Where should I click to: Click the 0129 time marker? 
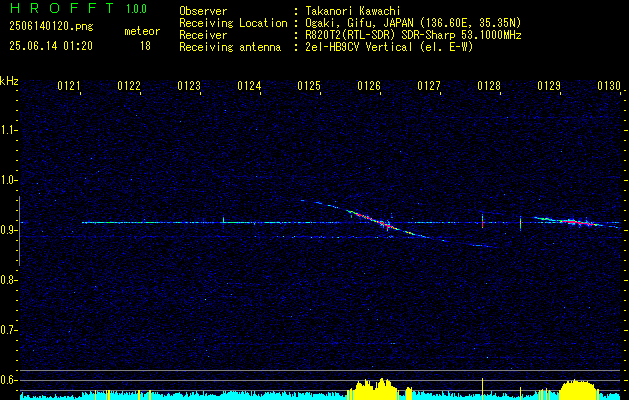[549, 86]
